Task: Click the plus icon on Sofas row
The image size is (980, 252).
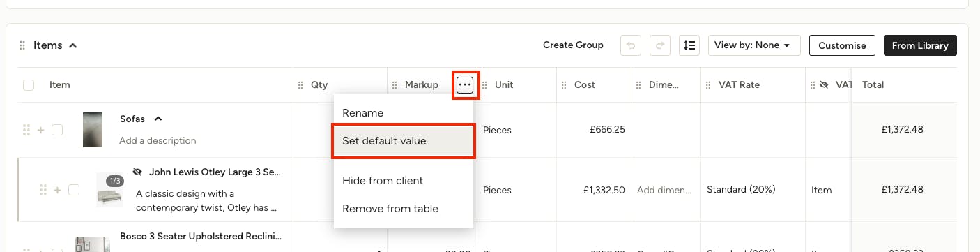Action: coord(41,130)
